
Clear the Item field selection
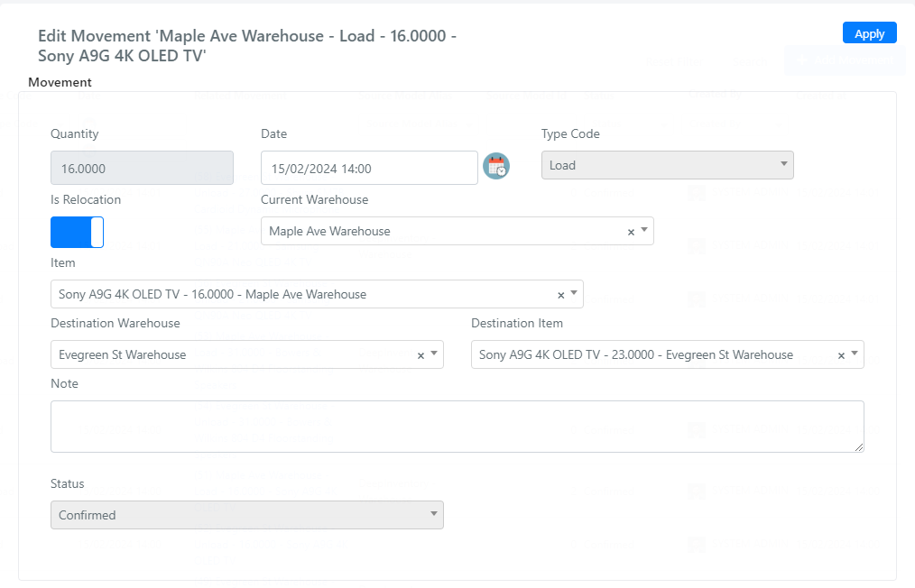(560, 295)
